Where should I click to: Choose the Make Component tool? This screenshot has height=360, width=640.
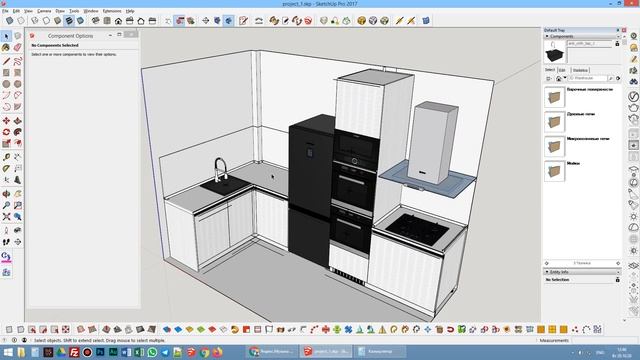(18, 36)
